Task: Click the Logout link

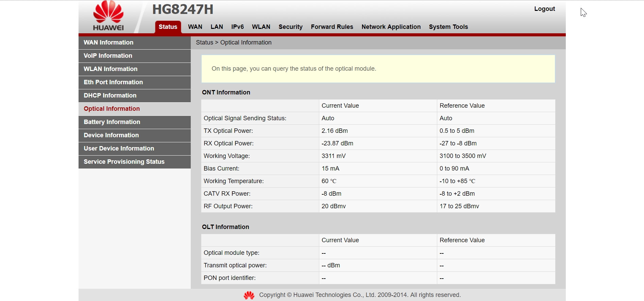Action: [544, 9]
